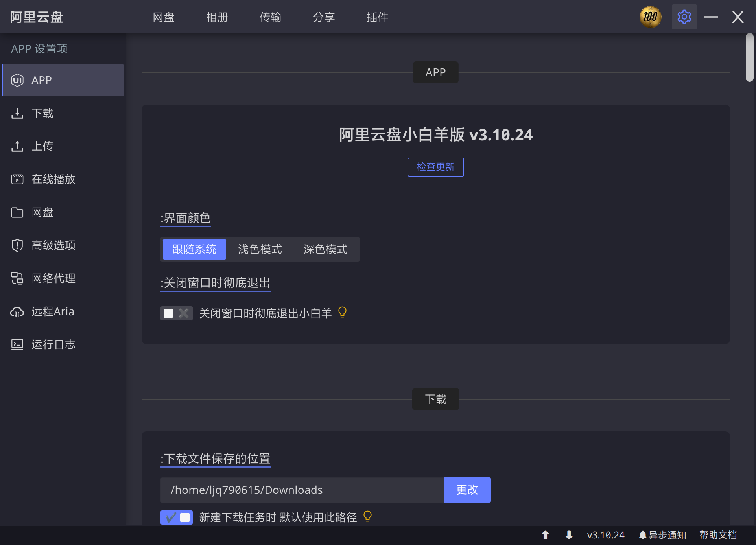Disable 新建下载任务时默认使用此路径 switch
Viewport: 756px width, 545px height.
click(176, 517)
